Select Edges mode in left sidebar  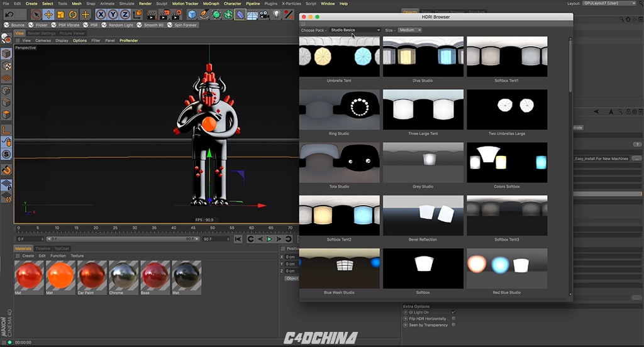click(x=6, y=102)
